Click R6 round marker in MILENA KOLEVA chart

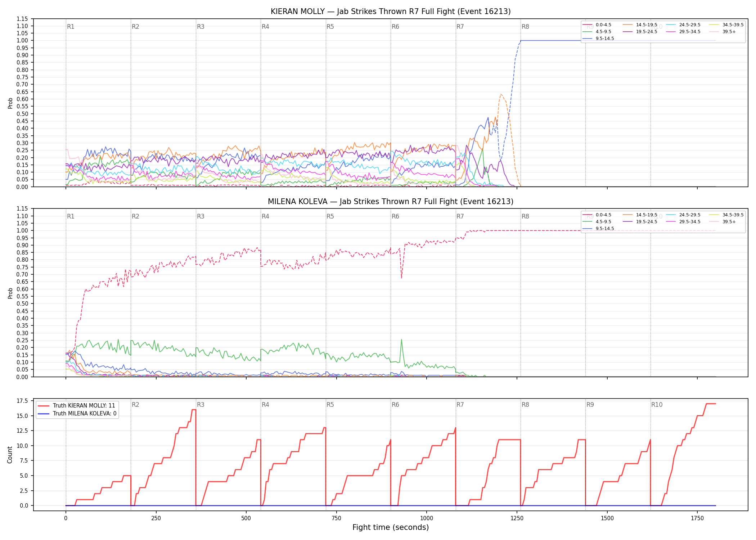click(x=395, y=216)
